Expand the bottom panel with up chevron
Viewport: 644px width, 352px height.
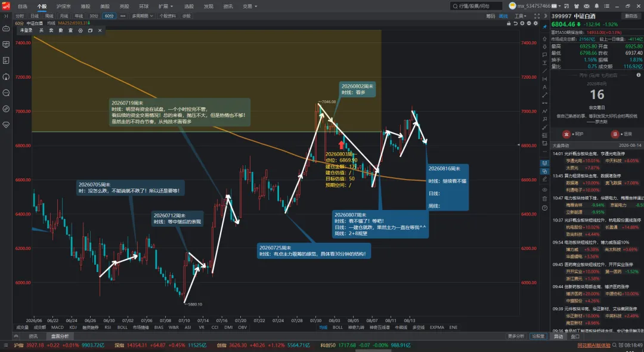(x=16, y=336)
